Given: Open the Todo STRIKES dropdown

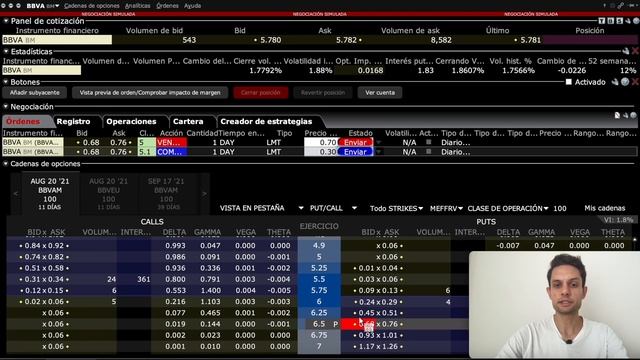Looking at the screenshot, I should (x=396, y=208).
